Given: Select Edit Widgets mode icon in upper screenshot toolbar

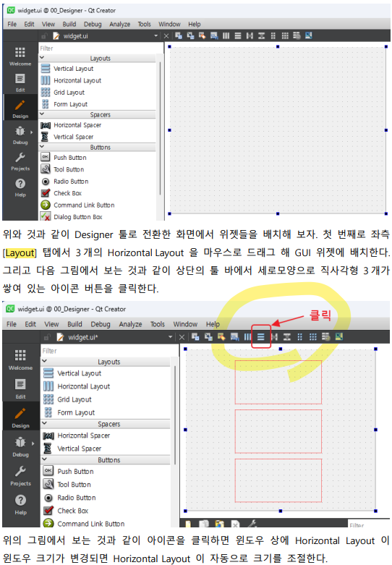Looking at the screenshot, I should 179,35.
